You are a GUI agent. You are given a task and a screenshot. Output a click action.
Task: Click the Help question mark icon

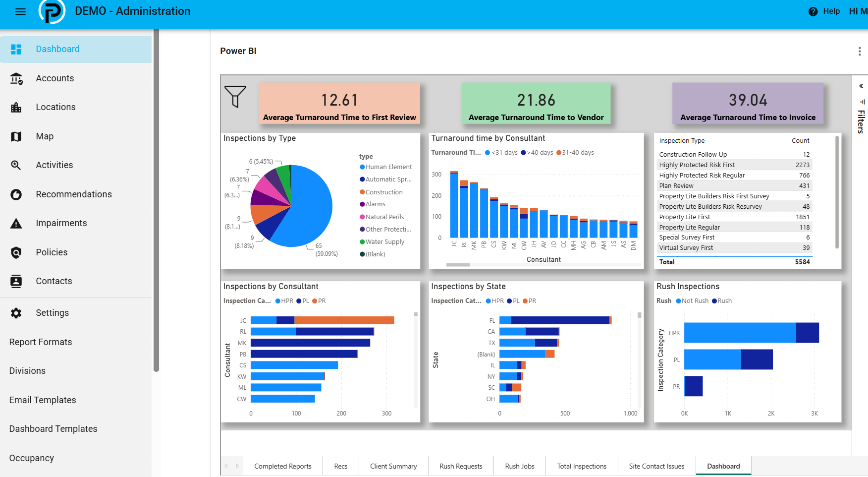pos(813,11)
